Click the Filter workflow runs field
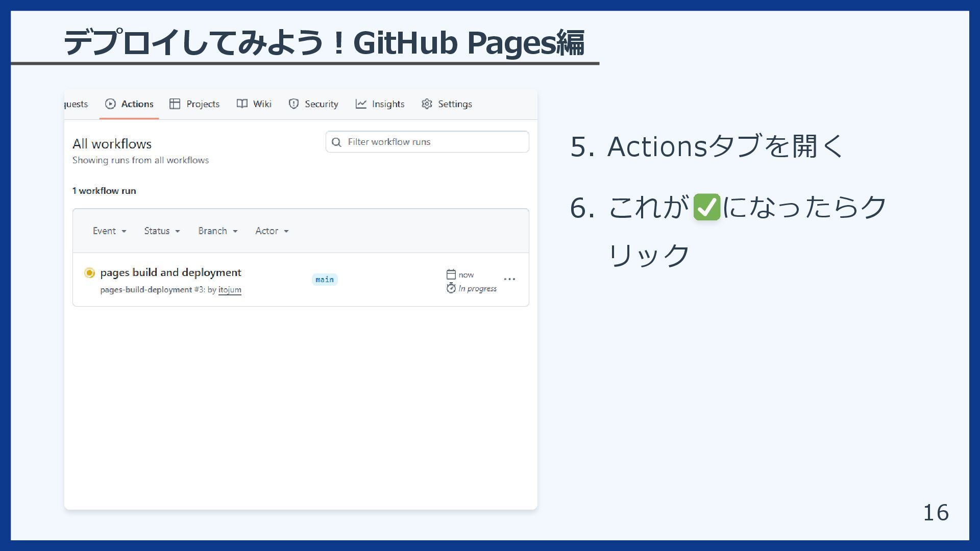Viewport: 980px width, 551px height. [427, 142]
